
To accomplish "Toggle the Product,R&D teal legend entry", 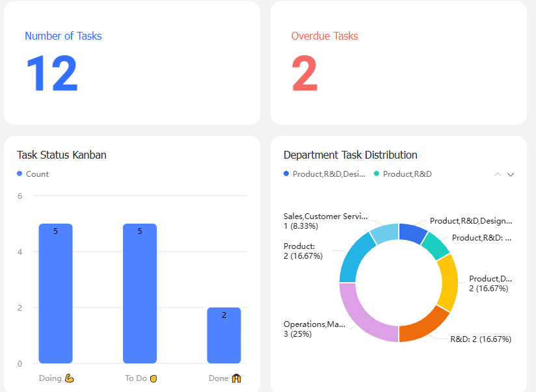I will tap(403, 174).
